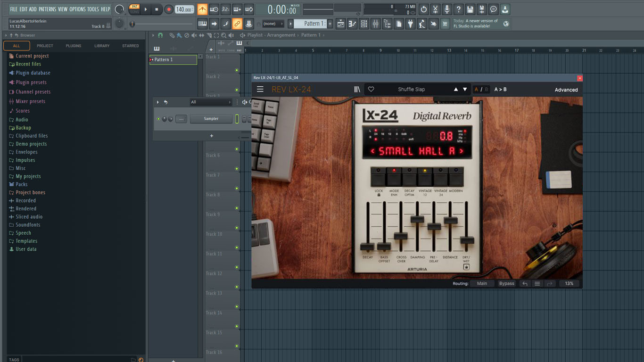The image size is (644, 362).
Task: Click the render/export audio icon
Action: coord(481,9)
